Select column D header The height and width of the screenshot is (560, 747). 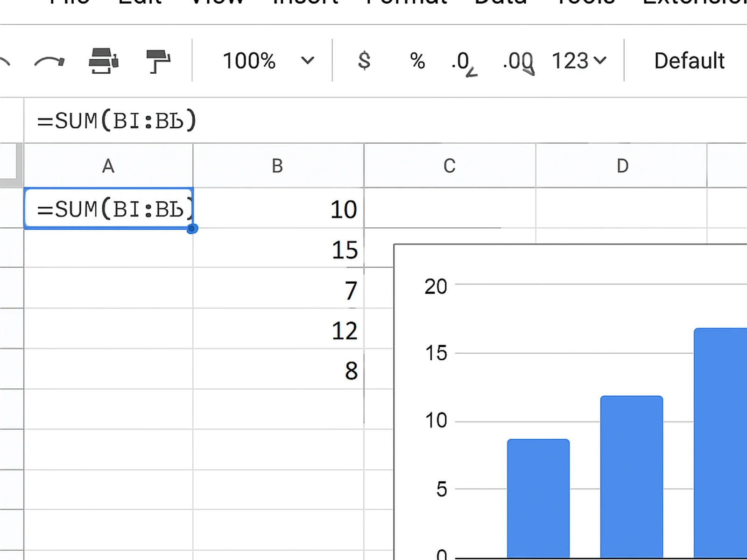point(622,166)
